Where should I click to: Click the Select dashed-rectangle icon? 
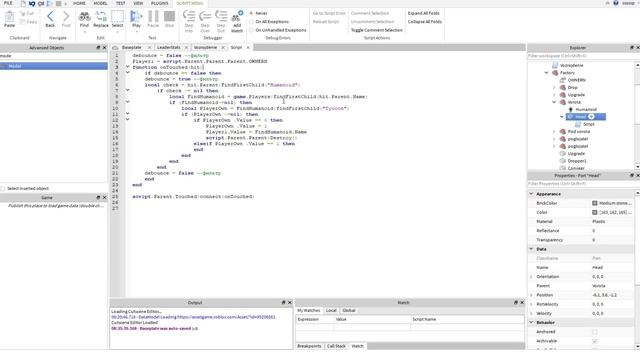tap(118, 17)
